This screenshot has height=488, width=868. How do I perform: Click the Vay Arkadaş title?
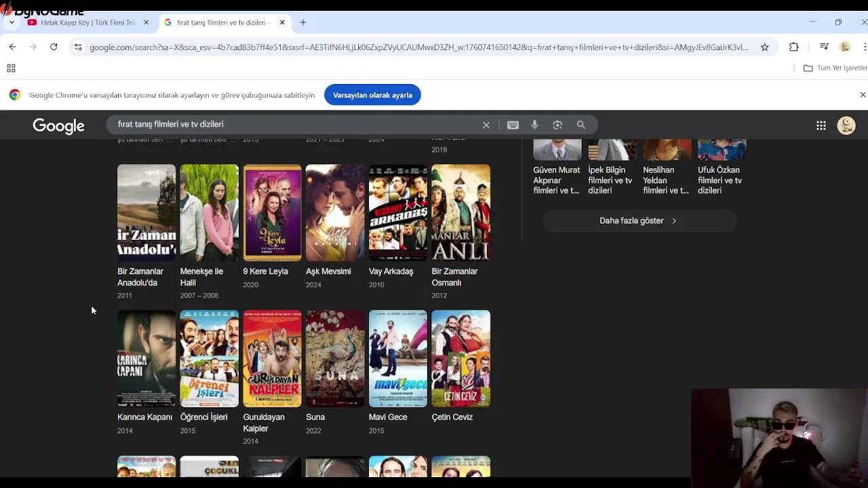(391, 271)
